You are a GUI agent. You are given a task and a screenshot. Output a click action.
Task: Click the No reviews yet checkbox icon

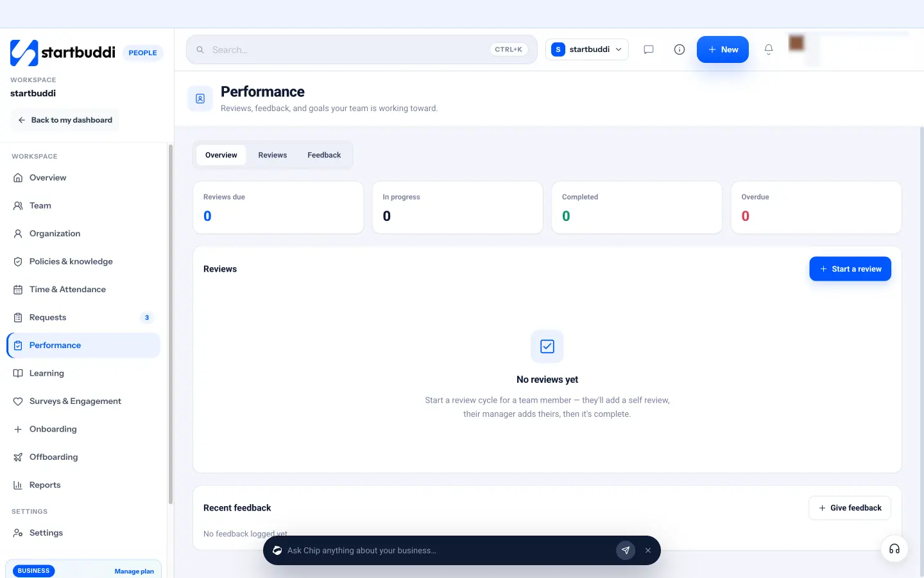[x=547, y=346]
